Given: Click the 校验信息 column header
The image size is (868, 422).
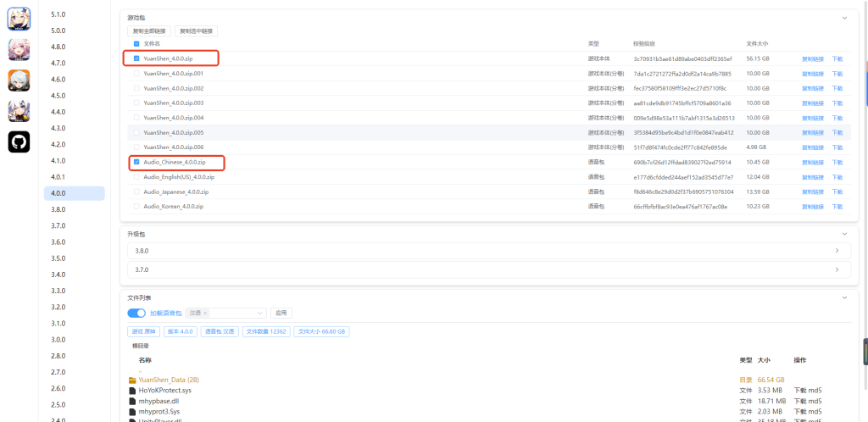Looking at the screenshot, I should click(x=644, y=44).
